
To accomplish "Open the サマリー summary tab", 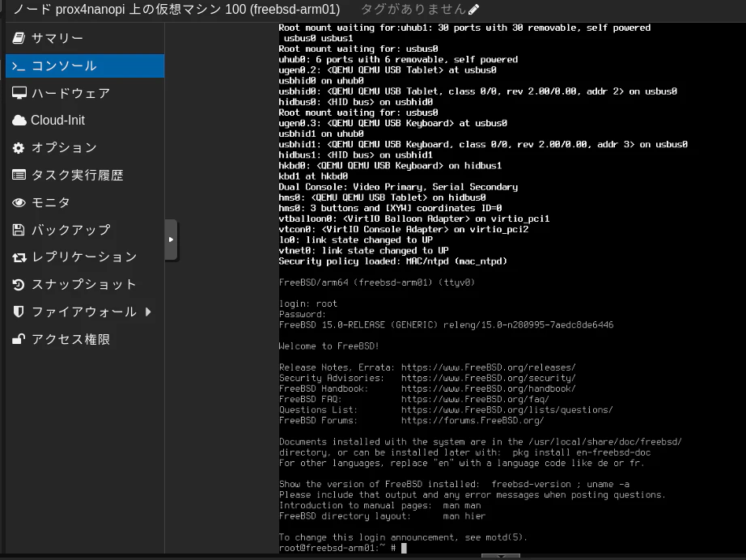I will coord(85,38).
